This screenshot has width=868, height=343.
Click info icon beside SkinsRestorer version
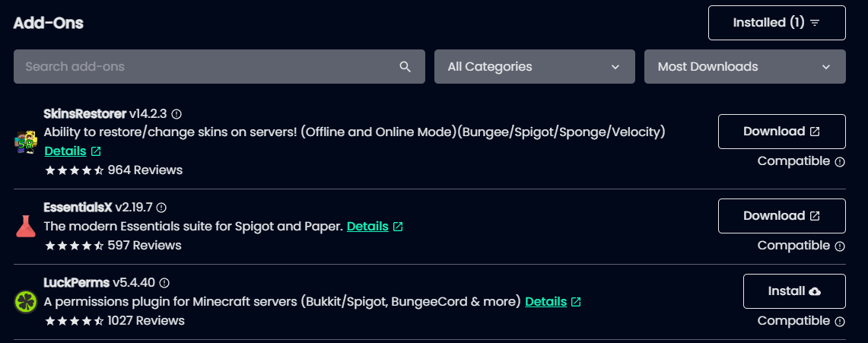pyautogui.click(x=176, y=114)
